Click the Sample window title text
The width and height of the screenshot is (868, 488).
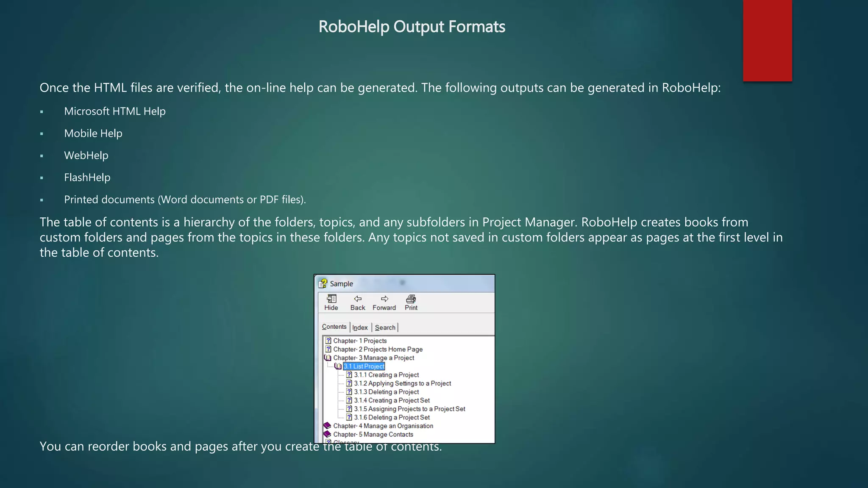(341, 284)
